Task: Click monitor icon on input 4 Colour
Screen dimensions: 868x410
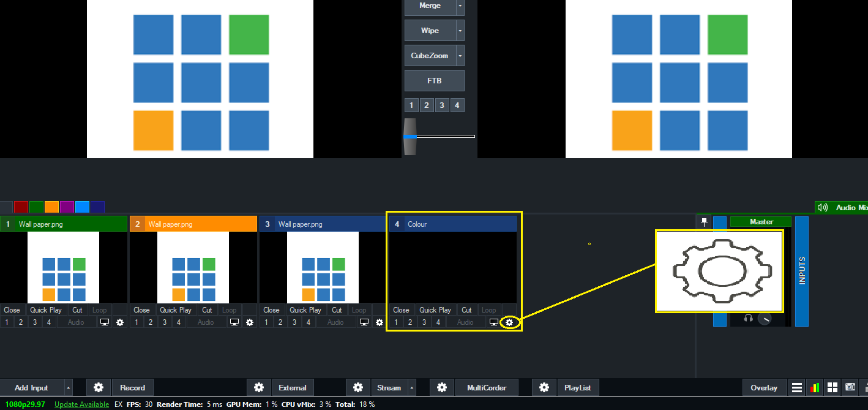Action: pyautogui.click(x=493, y=322)
